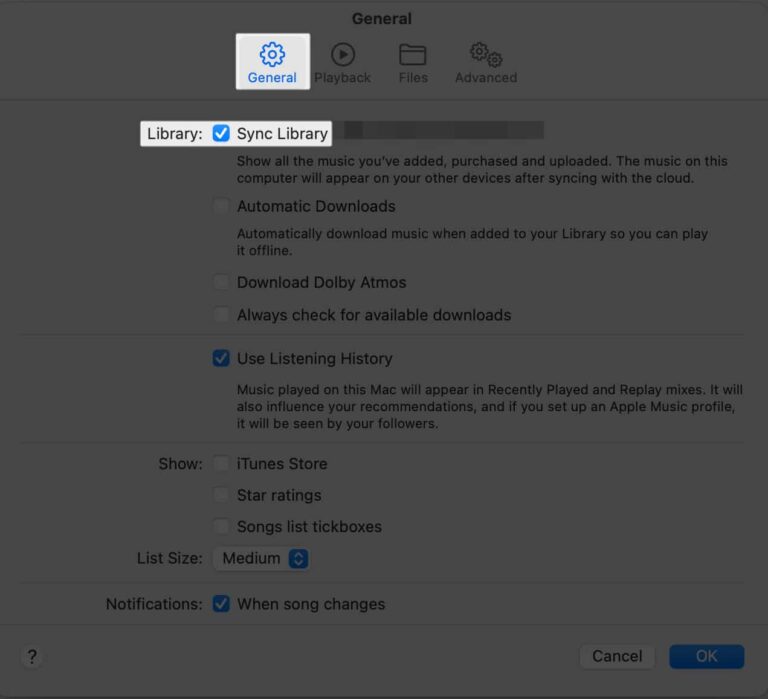Switch to the Playback tab label
Viewport: 768px width, 699px height.
pyautogui.click(x=342, y=78)
